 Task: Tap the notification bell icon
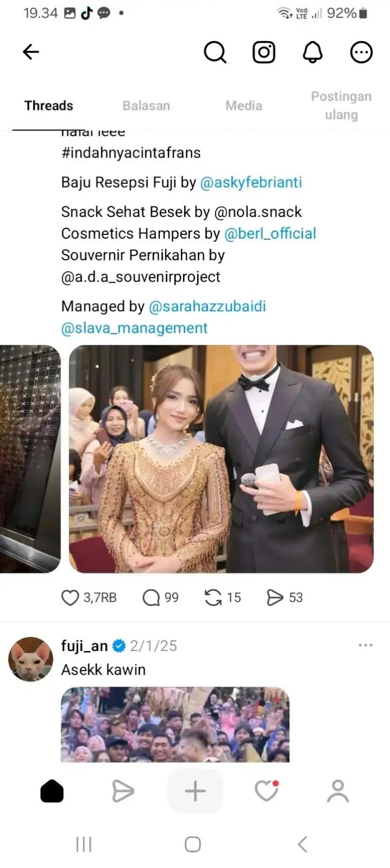(x=313, y=52)
